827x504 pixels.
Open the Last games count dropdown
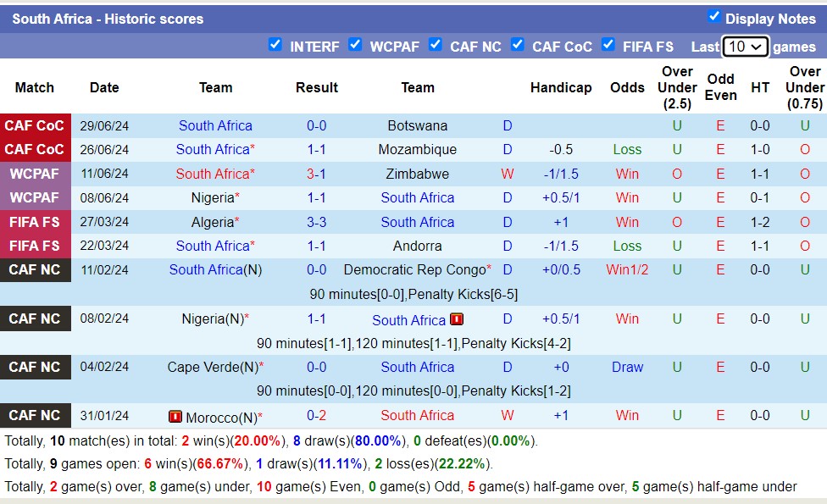pos(745,47)
